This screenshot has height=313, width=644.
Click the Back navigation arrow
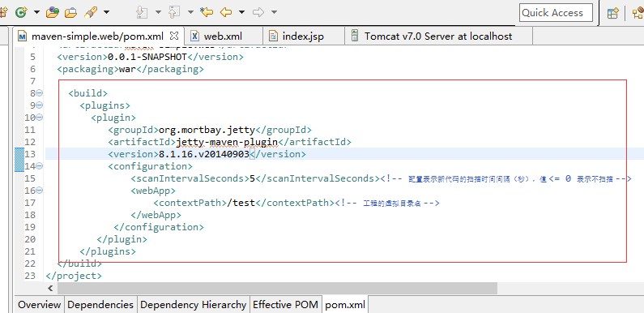[x=226, y=12]
